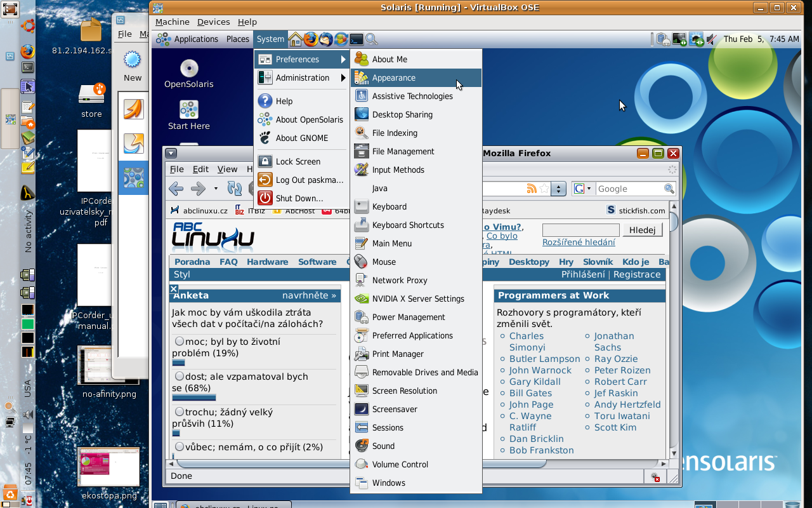812x508 pixels.
Task: Open the Terminal launcher in the panel
Action: pyautogui.click(x=357, y=39)
